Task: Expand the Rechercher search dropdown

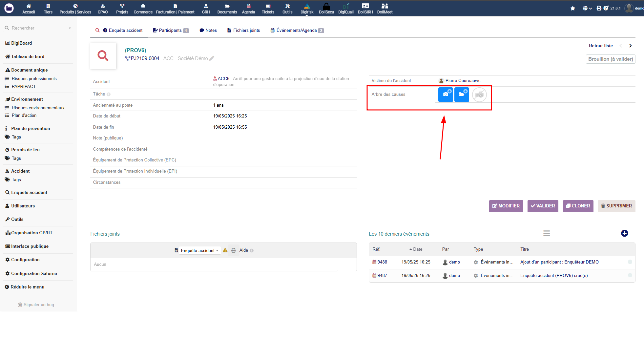Action: pos(70,28)
